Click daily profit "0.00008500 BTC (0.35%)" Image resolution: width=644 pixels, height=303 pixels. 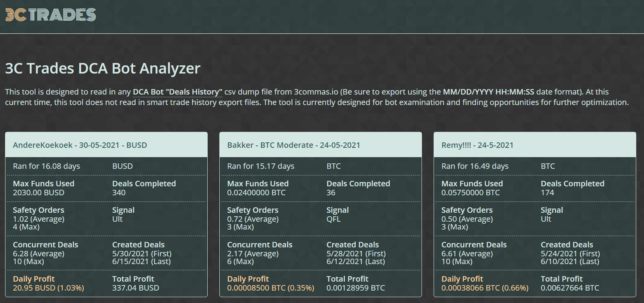pyautogui.click(x=271, y=288)
